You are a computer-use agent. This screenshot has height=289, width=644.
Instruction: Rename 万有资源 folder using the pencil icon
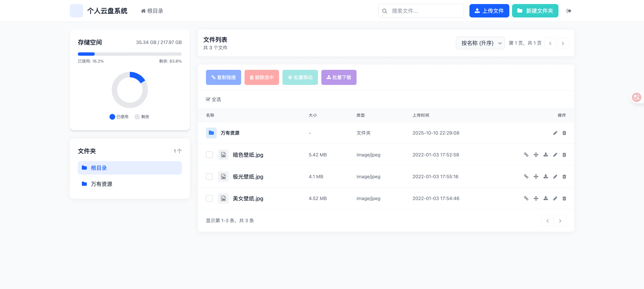point(555,133)
